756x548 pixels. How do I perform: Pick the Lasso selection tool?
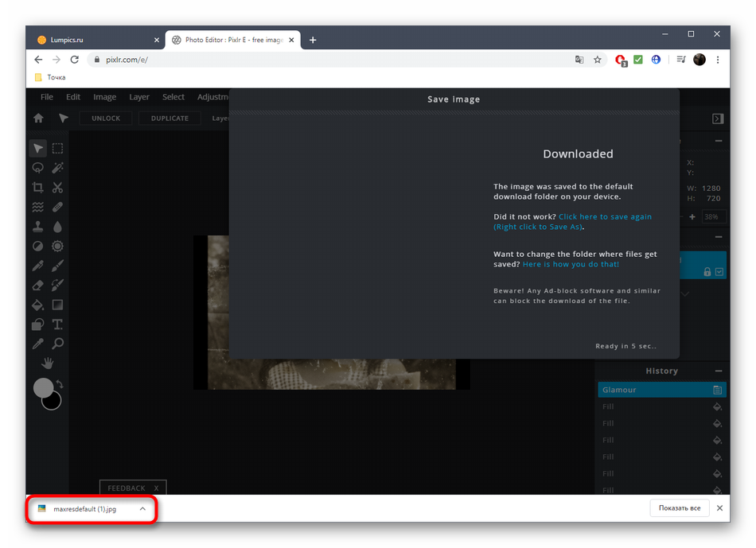(x=37, y=168)
